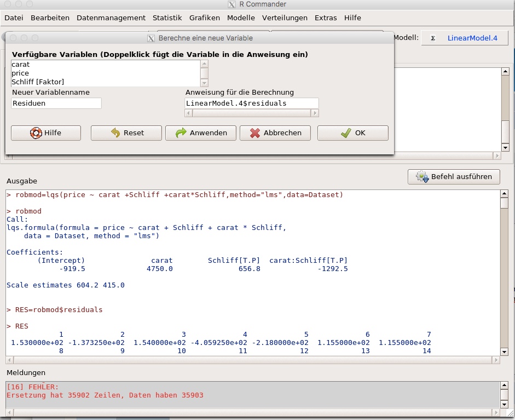
Task: Click the Neuer Variablenname text field
Action: (x=56, y=103)
